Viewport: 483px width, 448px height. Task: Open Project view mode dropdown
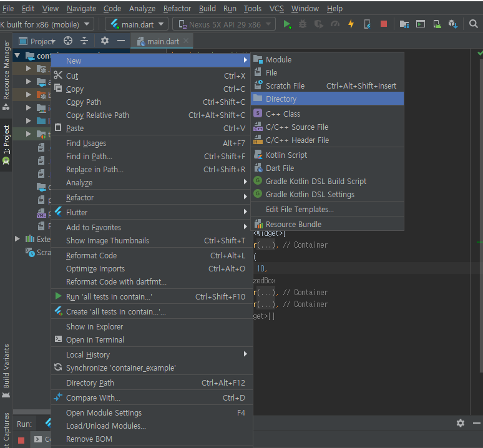coord(37,41)
